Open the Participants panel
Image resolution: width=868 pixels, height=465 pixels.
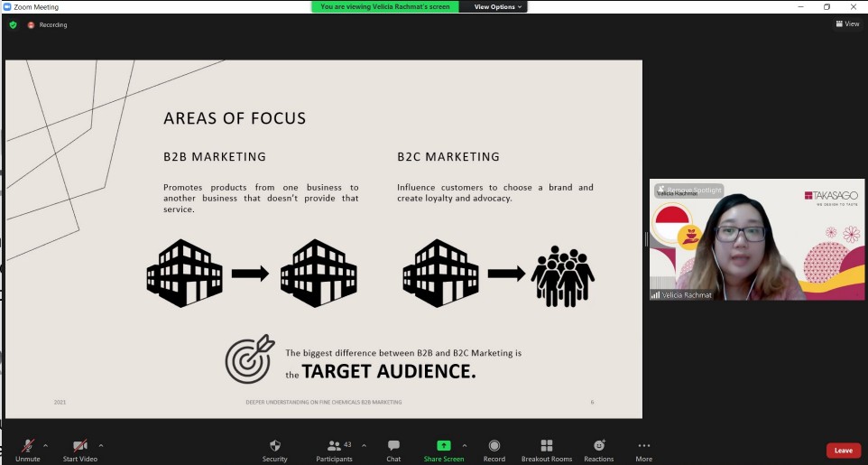click(334, 450)
